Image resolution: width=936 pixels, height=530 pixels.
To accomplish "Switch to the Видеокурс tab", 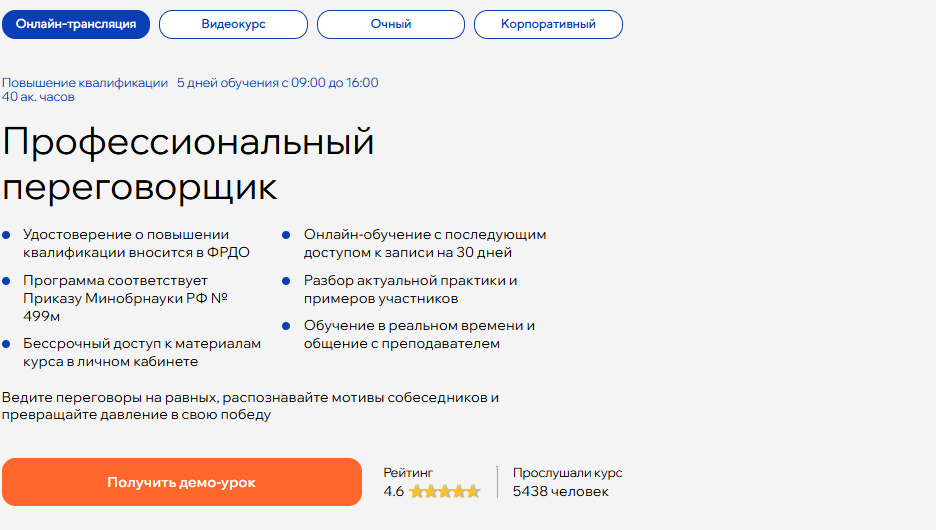I will click(x=233, y=24).
